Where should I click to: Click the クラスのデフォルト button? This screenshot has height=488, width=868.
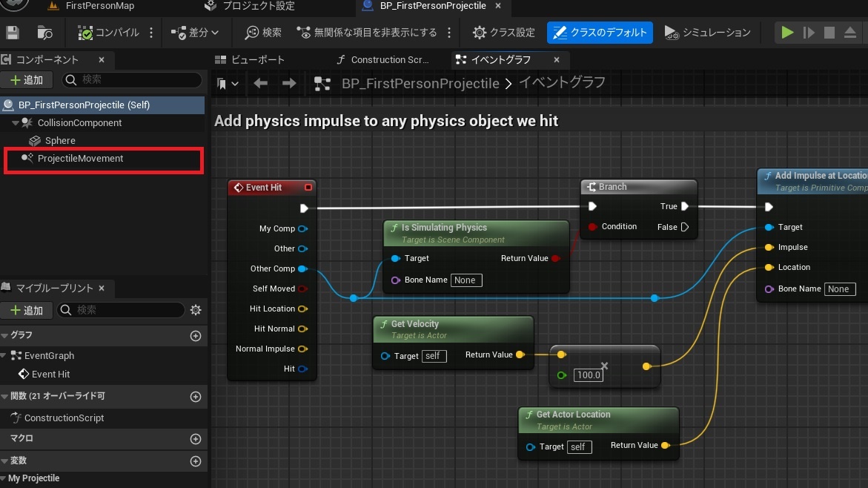(600, 33)
